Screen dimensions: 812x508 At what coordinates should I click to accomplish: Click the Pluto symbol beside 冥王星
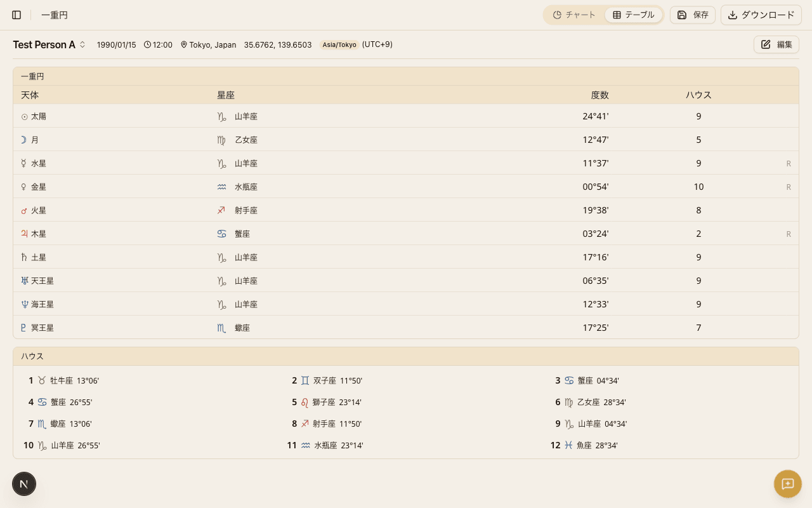pyautogui.click(x=24, y=328)
